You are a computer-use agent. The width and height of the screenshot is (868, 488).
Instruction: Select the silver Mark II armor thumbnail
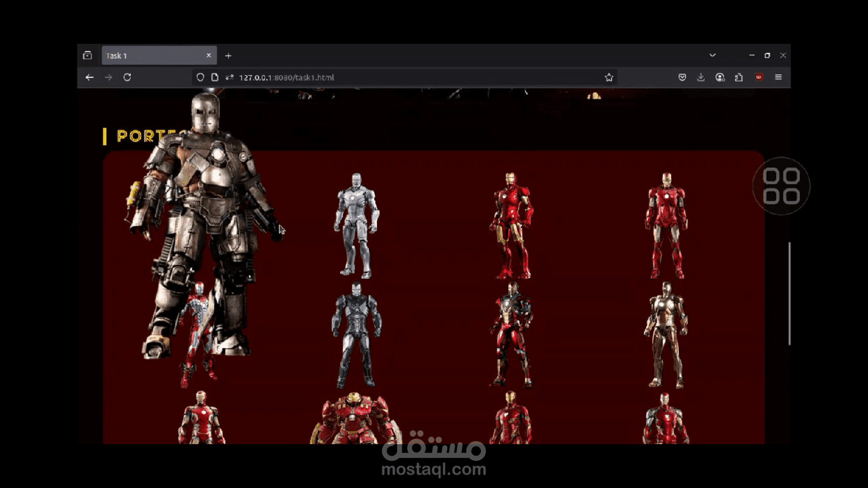click(x=356, y=226)
